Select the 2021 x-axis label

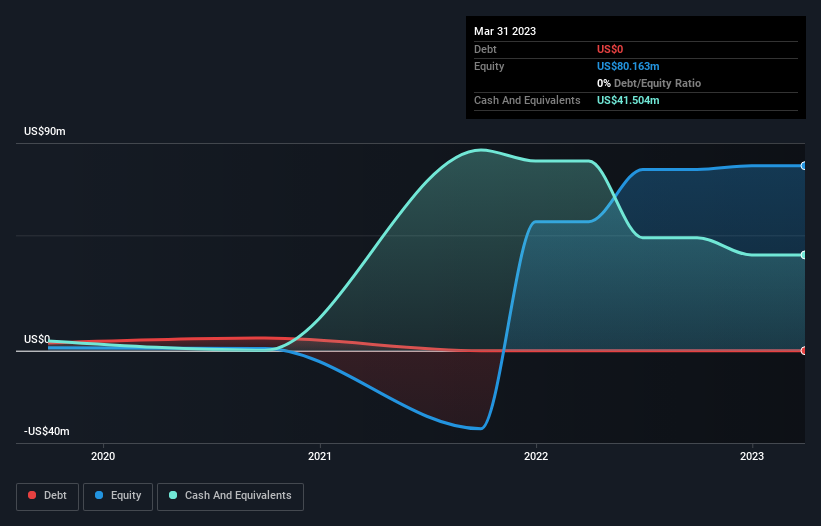[319, 456]
